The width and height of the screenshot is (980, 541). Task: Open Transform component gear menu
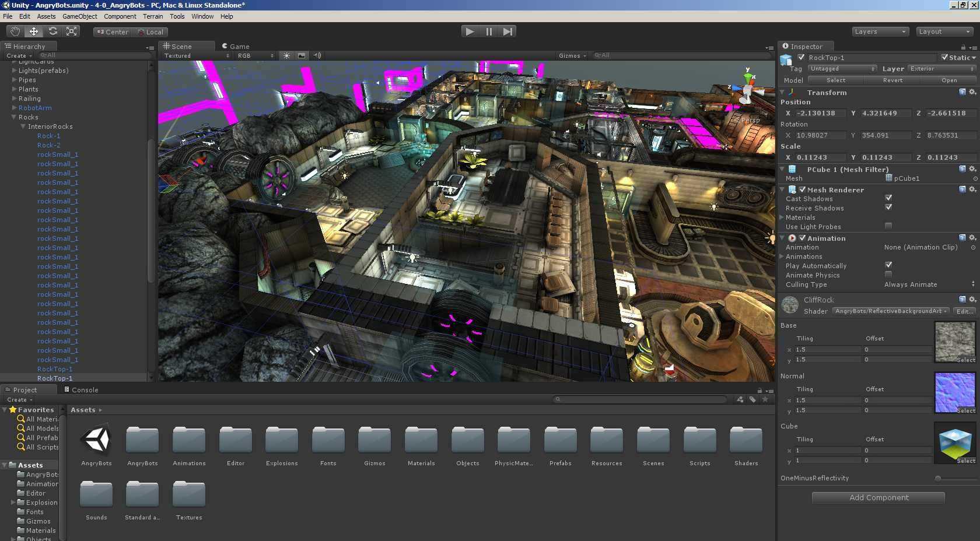pyautogui.click(x=972, y=92)
